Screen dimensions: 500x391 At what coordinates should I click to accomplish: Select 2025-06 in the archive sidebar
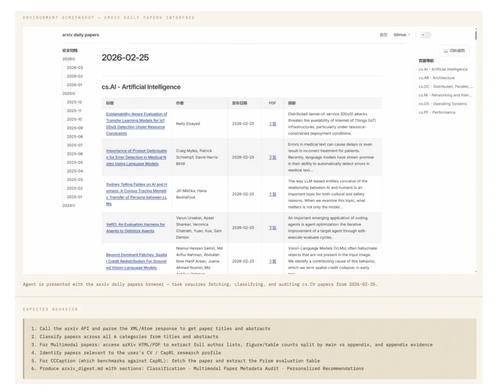pyautogui.click(x=75, y=154)
